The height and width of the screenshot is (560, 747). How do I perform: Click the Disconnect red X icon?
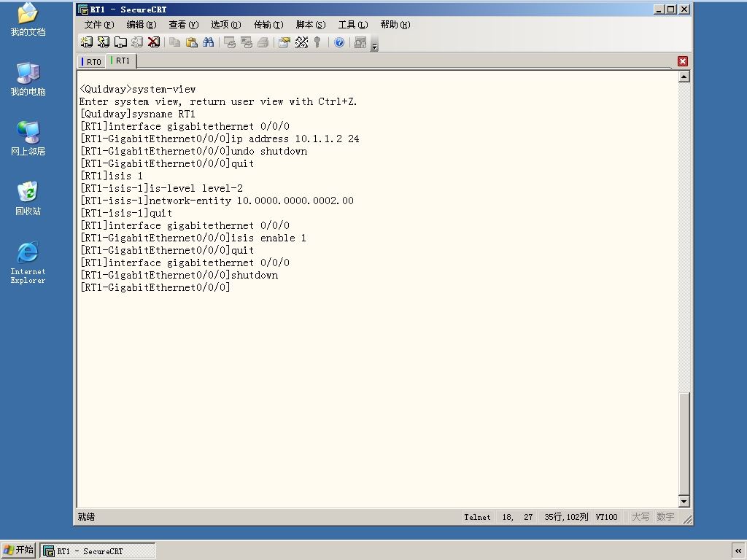click(153, 42)
